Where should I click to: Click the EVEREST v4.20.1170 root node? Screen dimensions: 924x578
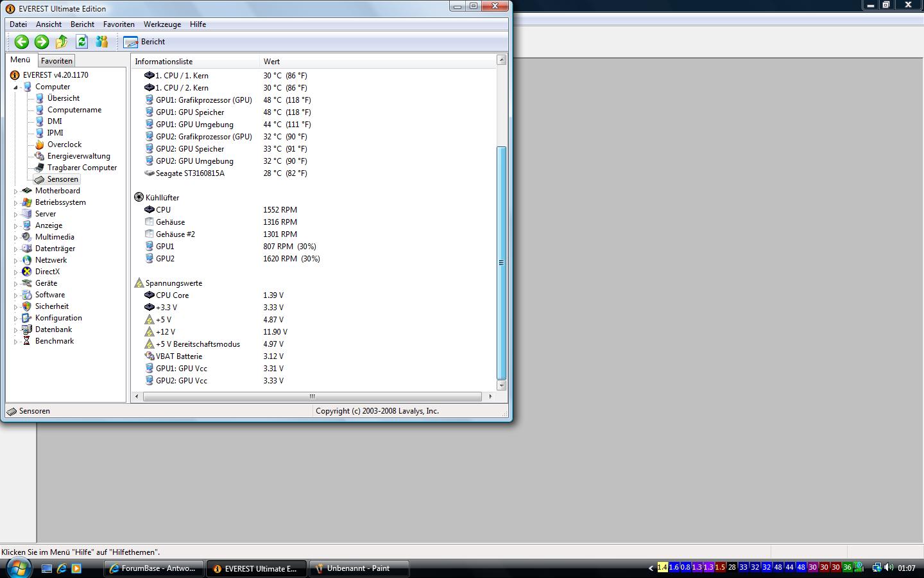(55, 75)
